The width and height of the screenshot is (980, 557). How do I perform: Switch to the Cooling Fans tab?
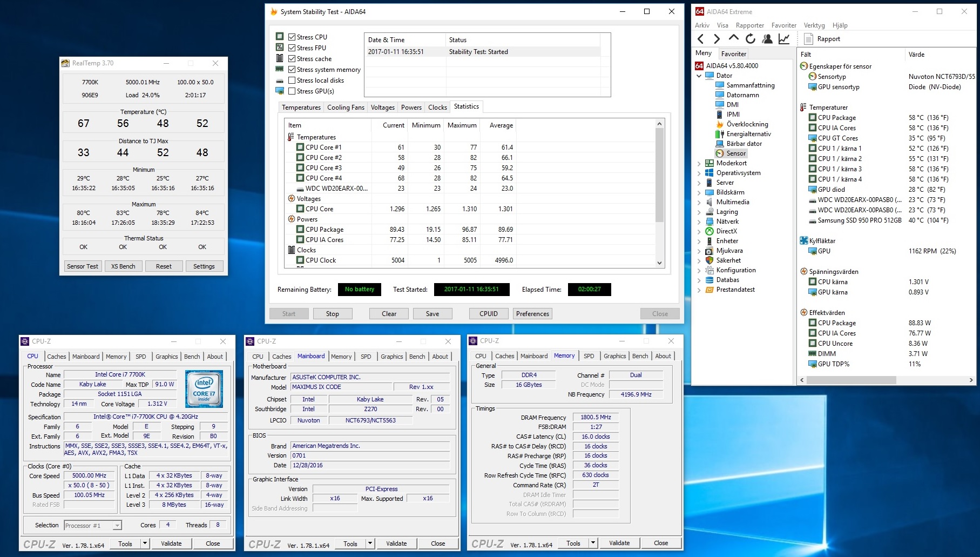346,108
